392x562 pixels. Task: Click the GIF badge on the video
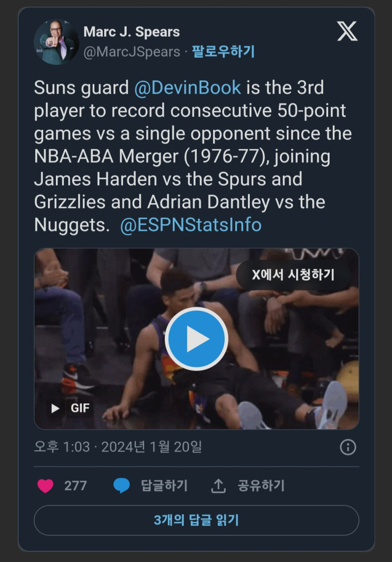coord(70,408)
